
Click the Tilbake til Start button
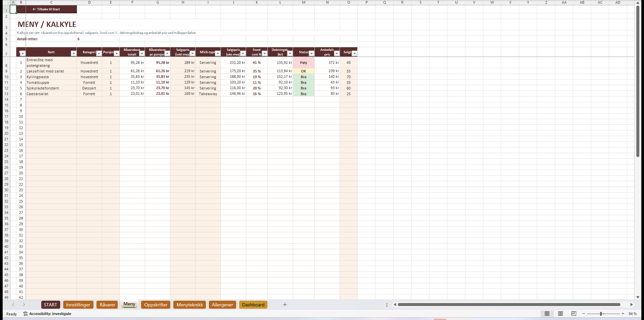click(47, 9)
